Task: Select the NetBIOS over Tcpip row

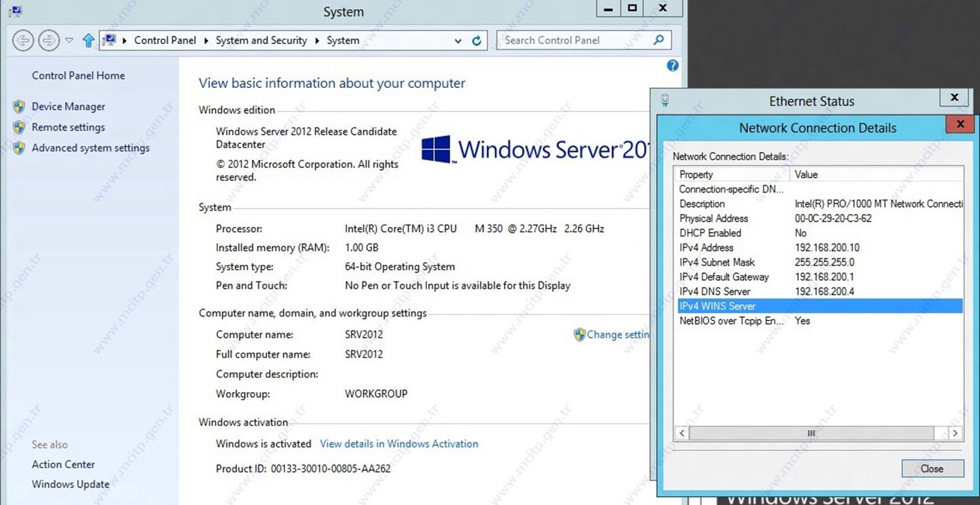Action: (x=819, y=321)
